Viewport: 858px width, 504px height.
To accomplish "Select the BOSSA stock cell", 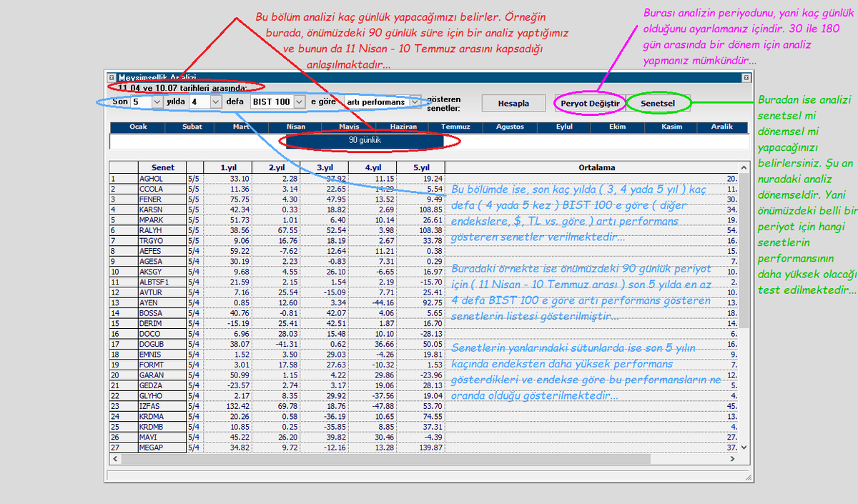I will coord(162,313).
